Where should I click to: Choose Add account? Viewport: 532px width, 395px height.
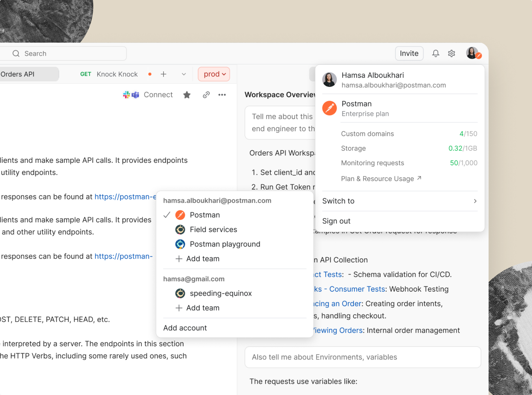(185, 328)
